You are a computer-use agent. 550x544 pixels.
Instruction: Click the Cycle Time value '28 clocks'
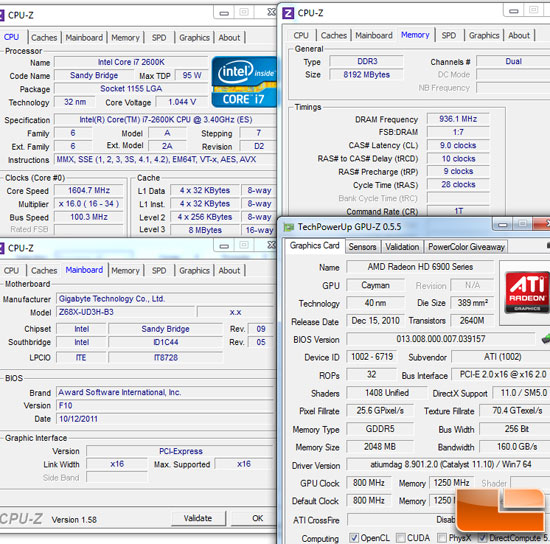pos(458,184)
